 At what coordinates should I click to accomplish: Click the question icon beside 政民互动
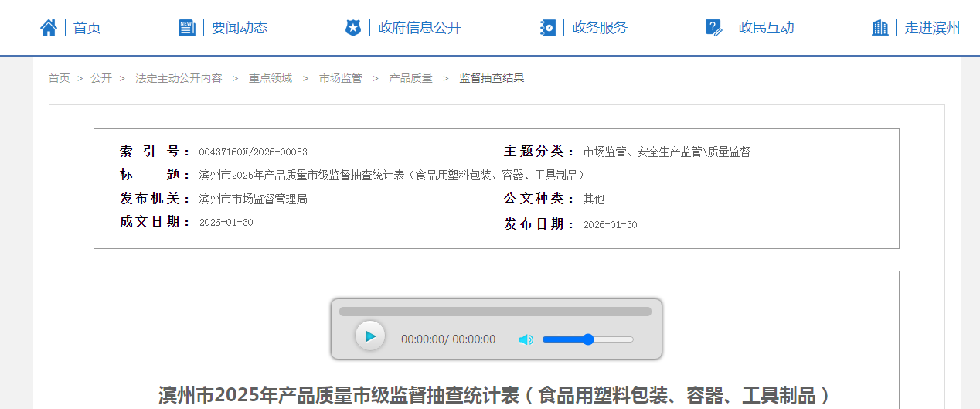[713, 28]
